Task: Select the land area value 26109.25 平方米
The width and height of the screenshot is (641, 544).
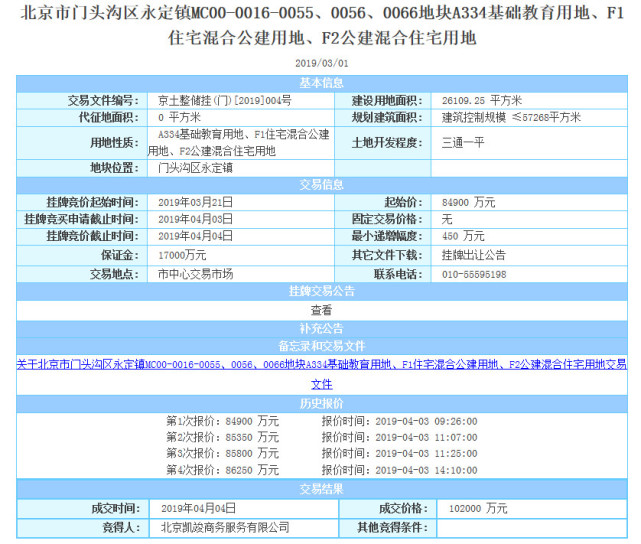Action: point(482,101)
